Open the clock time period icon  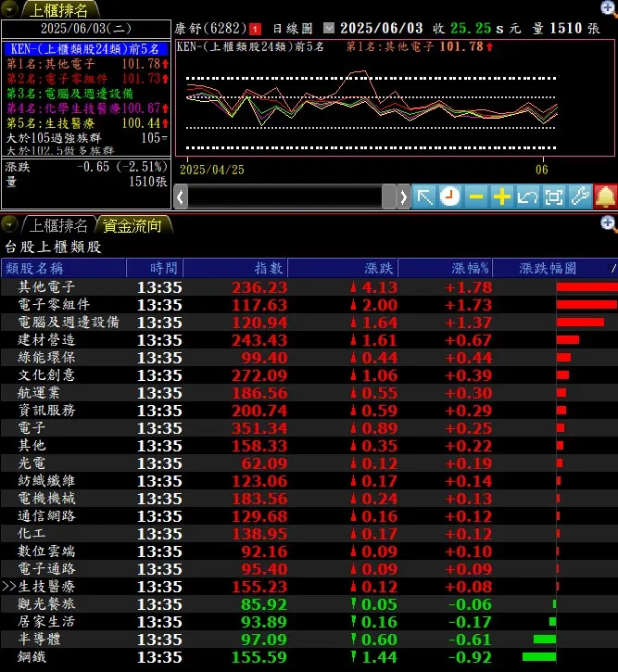(449, 197)
